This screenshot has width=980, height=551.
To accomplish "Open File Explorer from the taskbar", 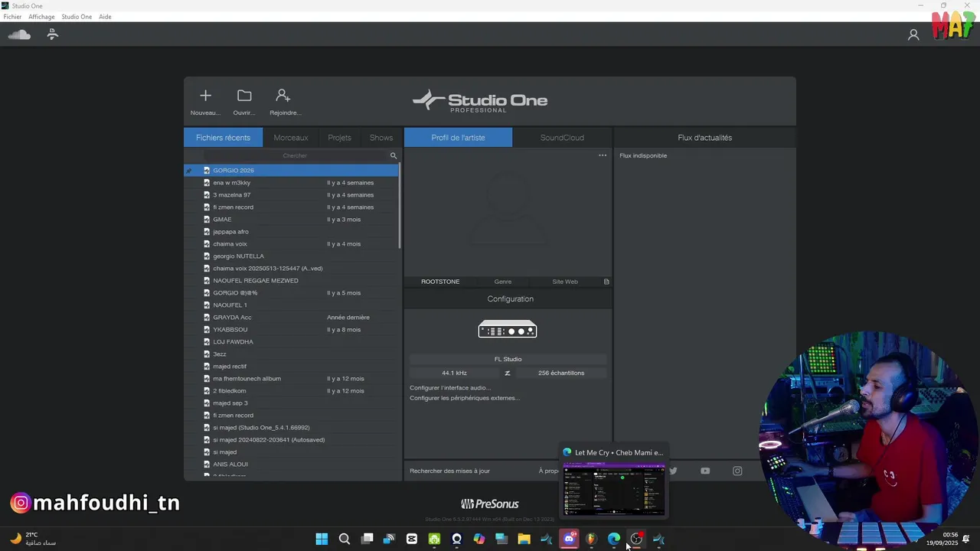I will click(524, 539).
